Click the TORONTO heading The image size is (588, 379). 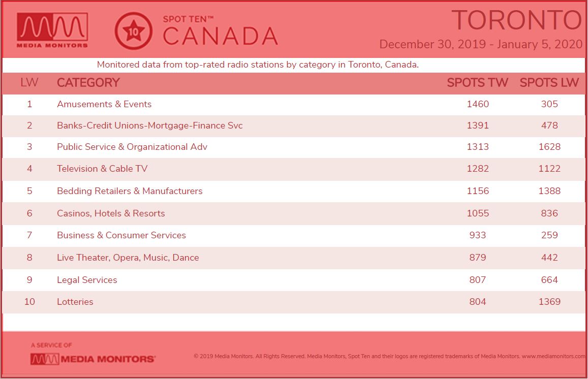[x=517, y=20]
